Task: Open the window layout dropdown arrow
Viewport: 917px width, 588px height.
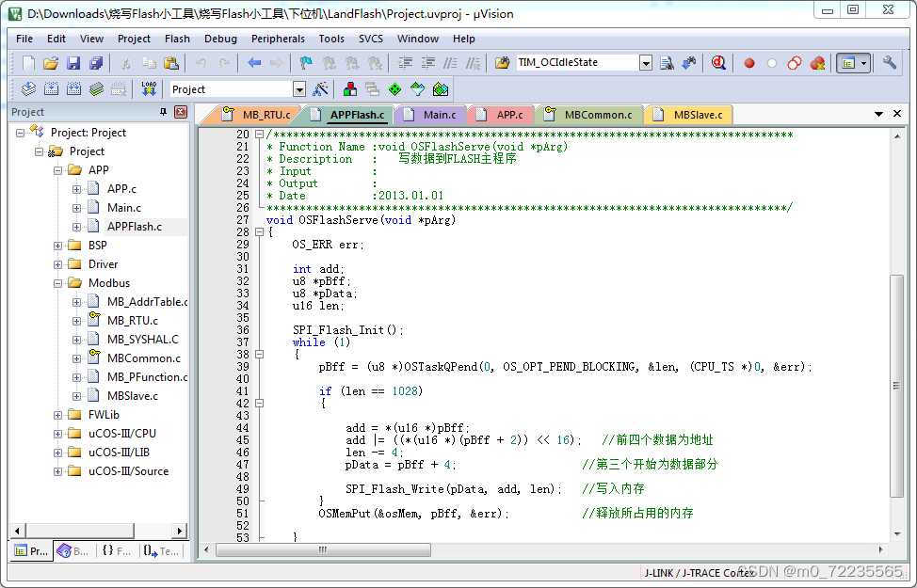Action: [x=863, y=62]
